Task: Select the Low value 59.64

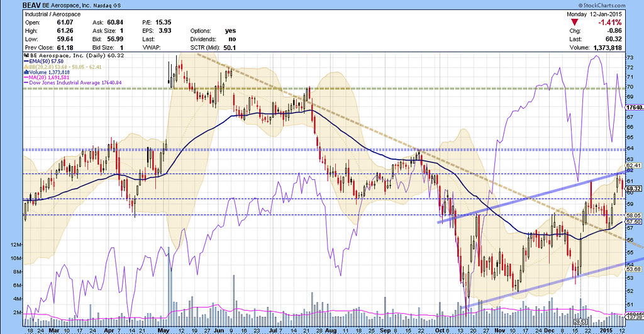Action: (x=65, y=39)
